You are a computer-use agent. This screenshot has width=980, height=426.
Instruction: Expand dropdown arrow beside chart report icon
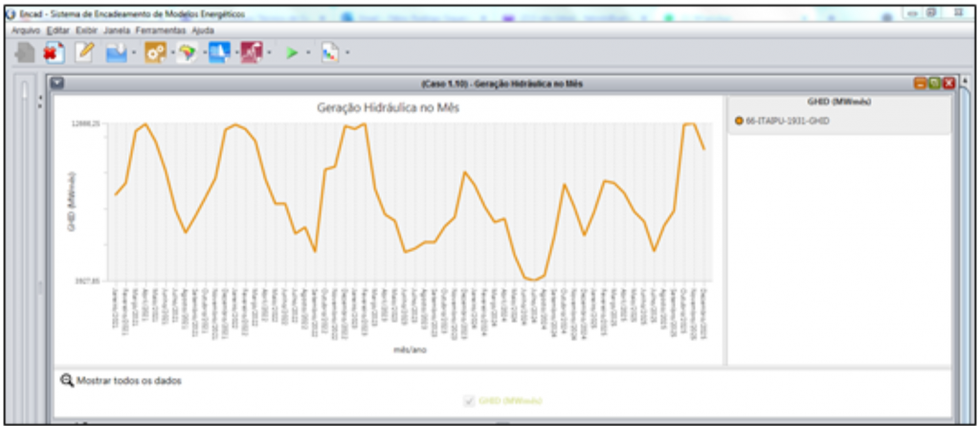[x=347, y=54]
